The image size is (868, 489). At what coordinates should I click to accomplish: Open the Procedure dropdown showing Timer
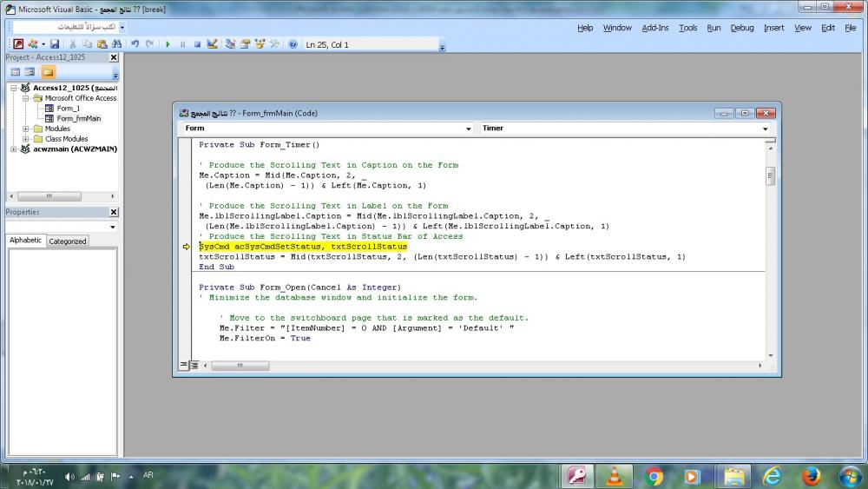765,129
